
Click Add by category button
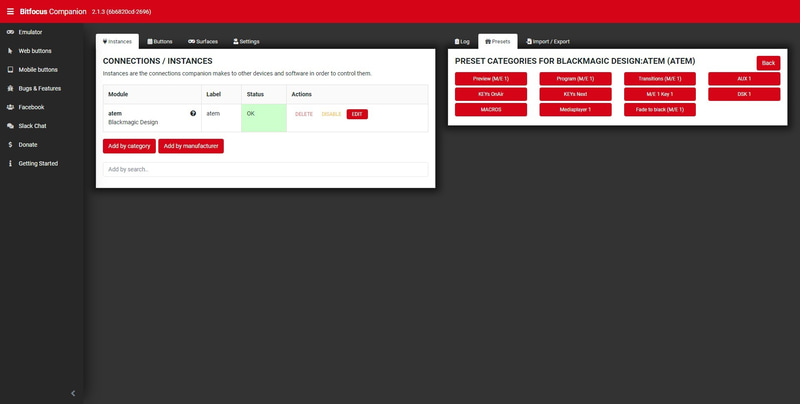point(129,146)
